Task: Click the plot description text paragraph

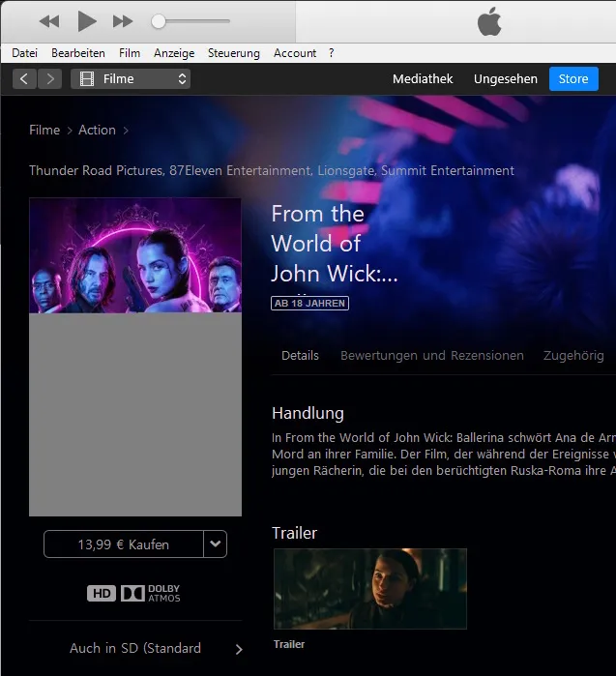Action: [444, 454]
